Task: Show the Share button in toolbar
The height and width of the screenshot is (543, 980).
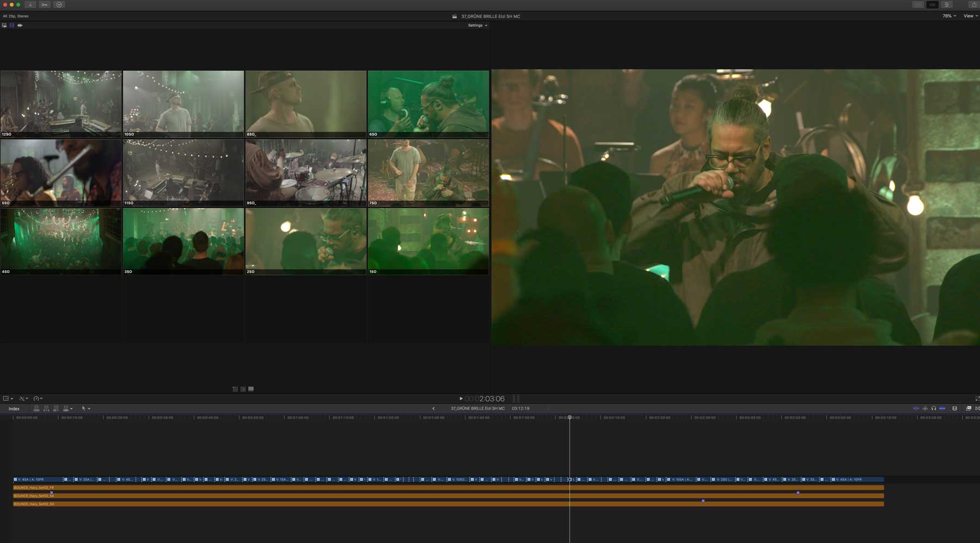Action: (974, 4)
